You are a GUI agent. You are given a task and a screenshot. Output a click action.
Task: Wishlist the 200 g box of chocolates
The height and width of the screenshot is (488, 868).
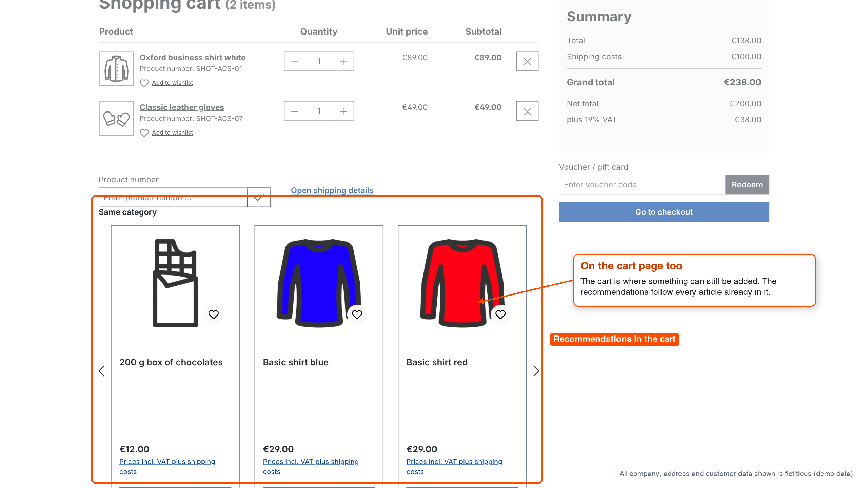click(214, 314)
